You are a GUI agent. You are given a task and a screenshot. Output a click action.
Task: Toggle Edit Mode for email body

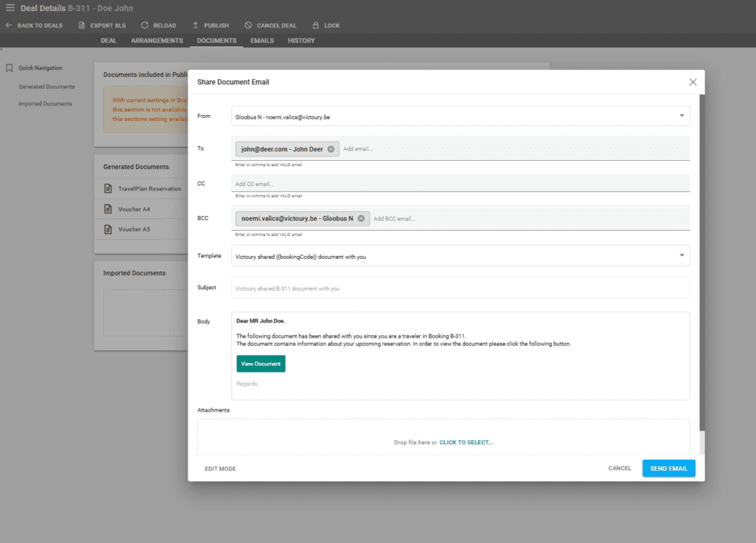pyautogui.click(x=220, y=468)
